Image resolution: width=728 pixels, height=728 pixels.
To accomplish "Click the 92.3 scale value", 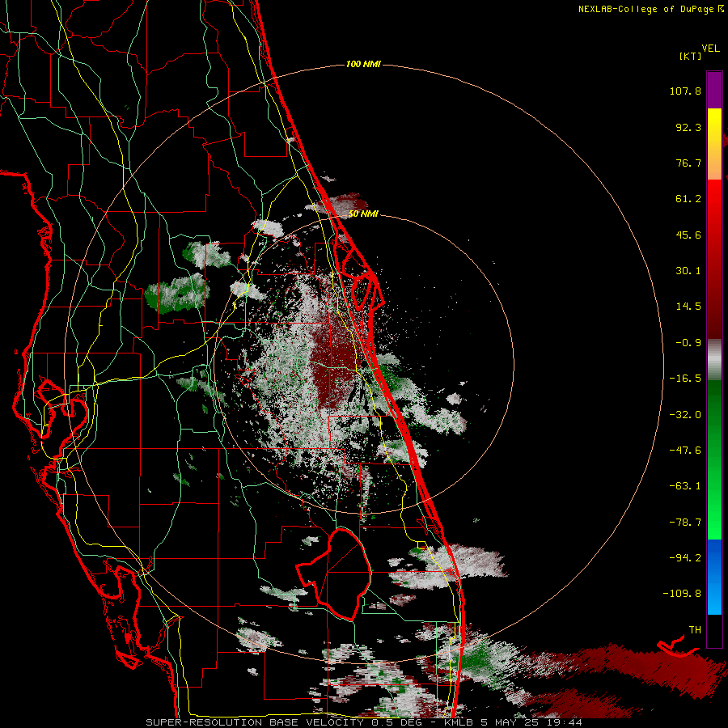I will 688,127.
